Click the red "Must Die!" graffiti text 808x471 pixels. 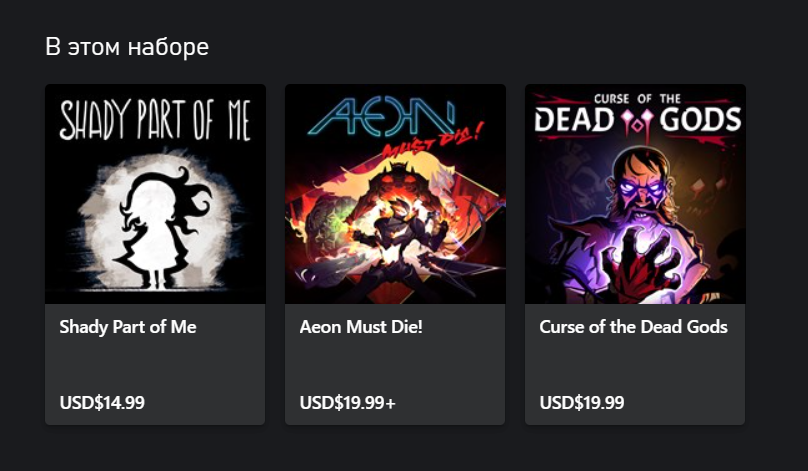tap(433, 142)
